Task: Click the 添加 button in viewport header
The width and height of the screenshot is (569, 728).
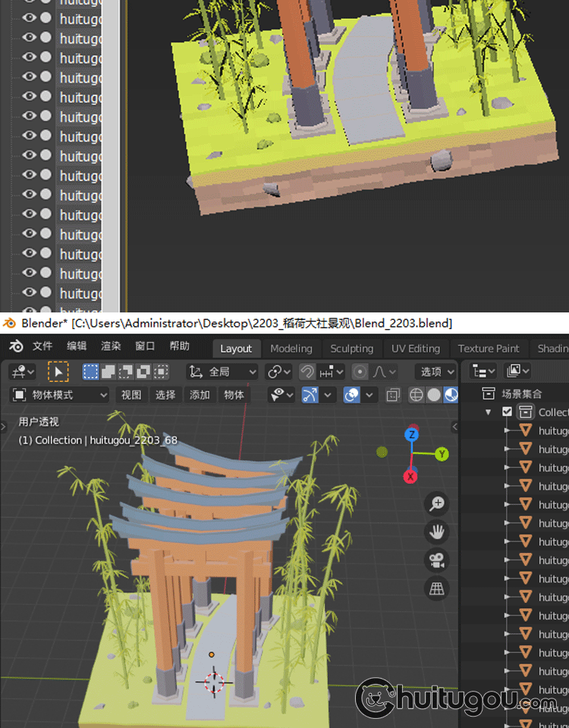Action: coord(200,395)
